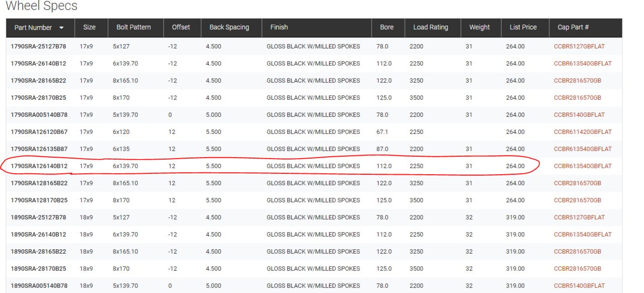Viewport: 644px width, 293px height.
Task: Click load rating 3500 in row 1790SRA128170B25
Action: point(417,200)
